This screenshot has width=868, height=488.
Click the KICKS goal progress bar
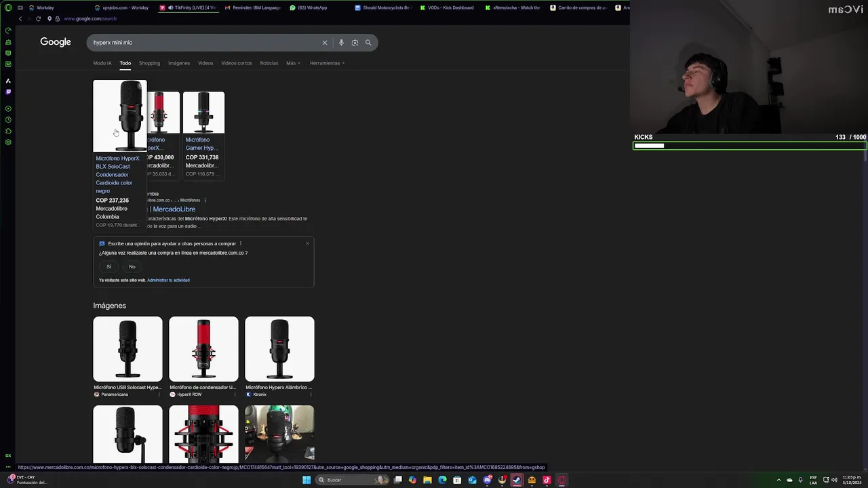pos(749,146)
